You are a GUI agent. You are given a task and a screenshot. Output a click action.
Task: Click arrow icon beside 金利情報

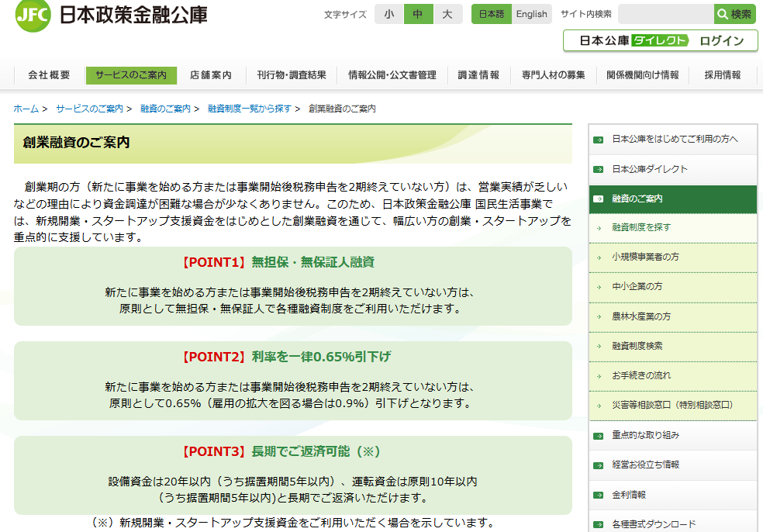click(599, 495)
